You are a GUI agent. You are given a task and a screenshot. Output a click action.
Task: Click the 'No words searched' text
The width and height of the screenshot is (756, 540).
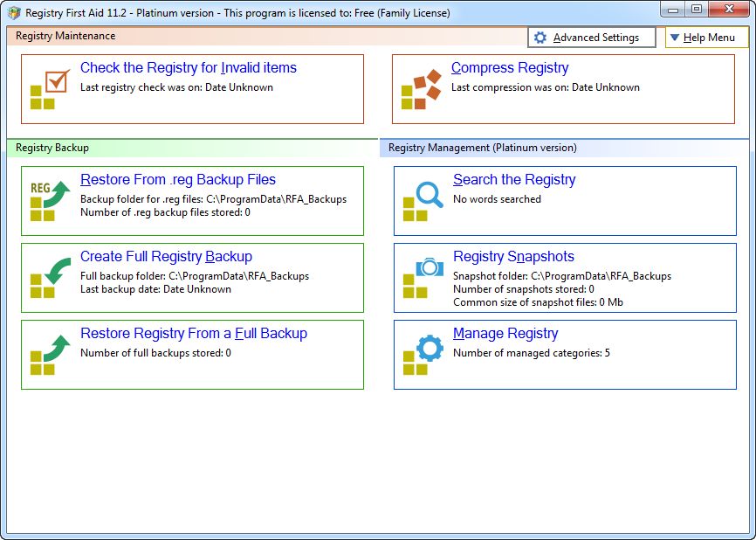tap(497, 199)
